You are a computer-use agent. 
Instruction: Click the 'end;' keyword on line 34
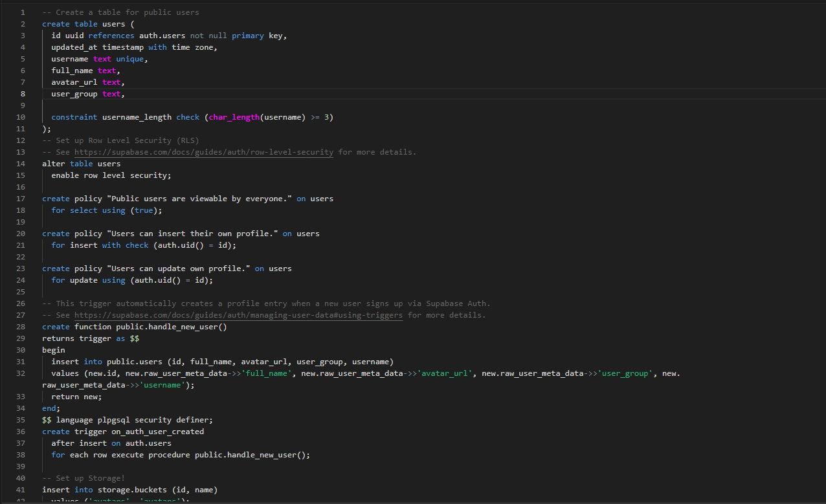(x=51, y=408)
